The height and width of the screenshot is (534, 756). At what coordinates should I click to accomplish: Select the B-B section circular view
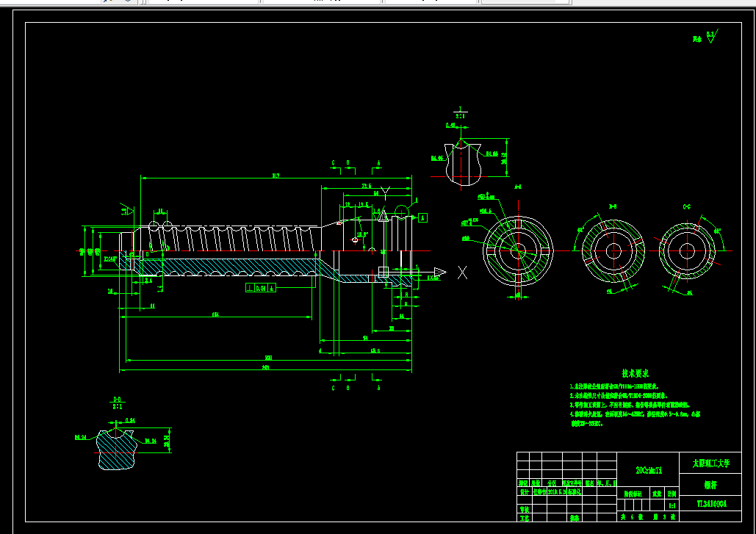click(613, 251)
